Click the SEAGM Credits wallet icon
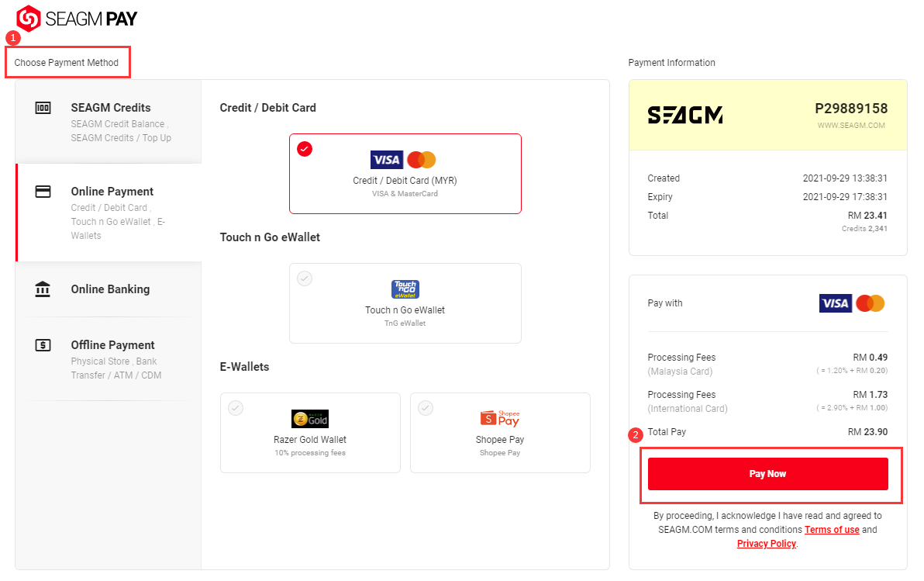The width and height of the screenshot is (924, 581). [43, 108]
